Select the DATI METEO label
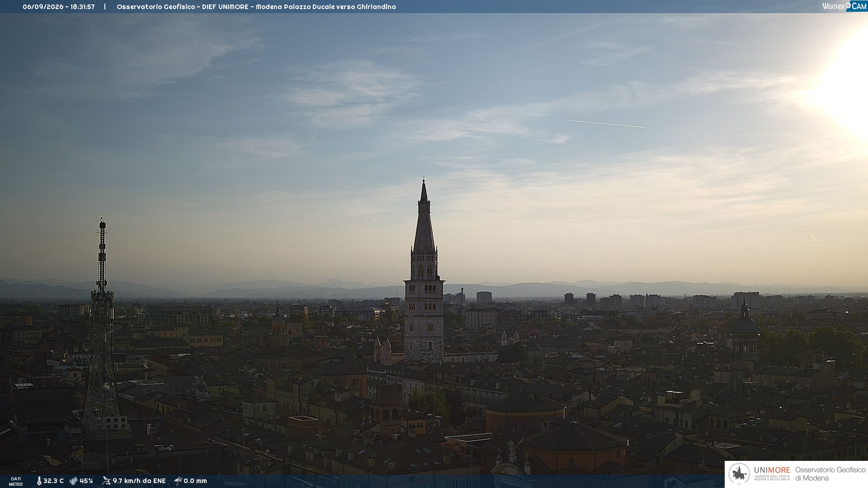868x488 pixels. (x=16, y=481)
